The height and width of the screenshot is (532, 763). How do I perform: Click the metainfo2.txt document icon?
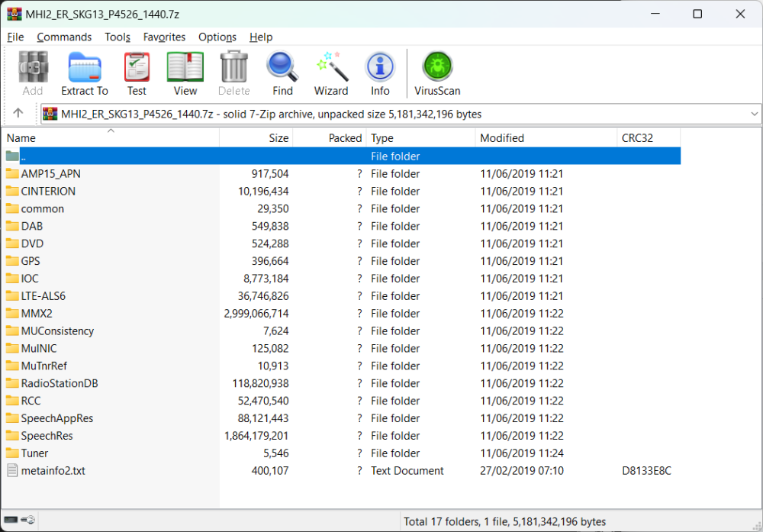tap(12, 471)
